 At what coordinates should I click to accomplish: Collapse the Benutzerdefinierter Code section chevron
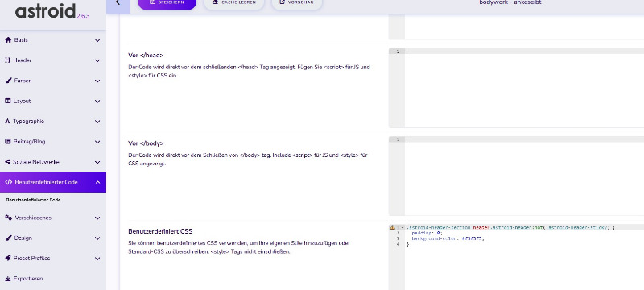click(x=97, y=182)
